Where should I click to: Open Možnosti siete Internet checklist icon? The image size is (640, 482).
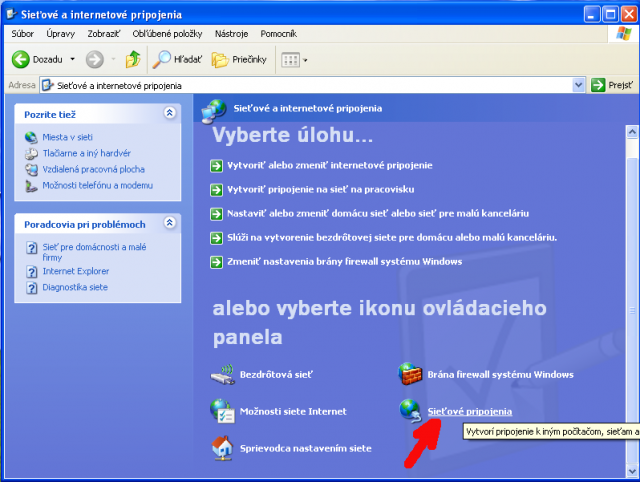coord(222,411)
